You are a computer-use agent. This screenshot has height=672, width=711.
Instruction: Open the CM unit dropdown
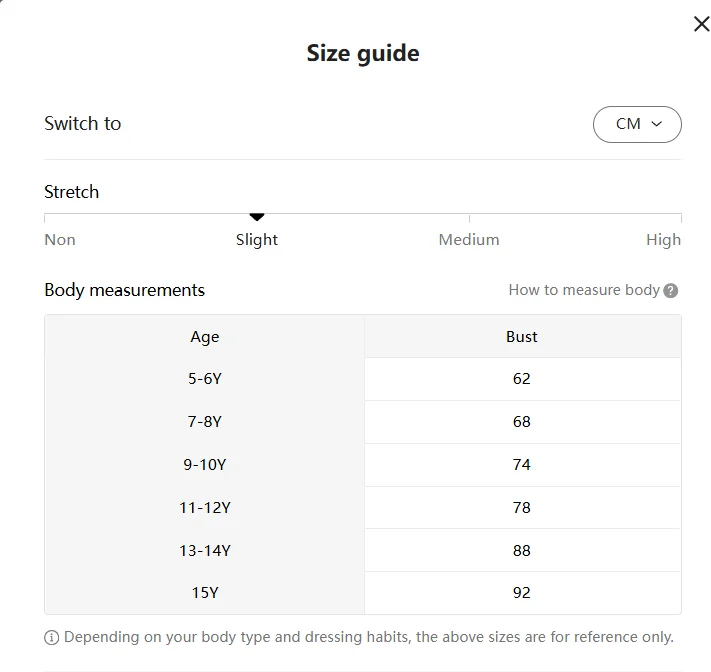[x=637, y=124]
